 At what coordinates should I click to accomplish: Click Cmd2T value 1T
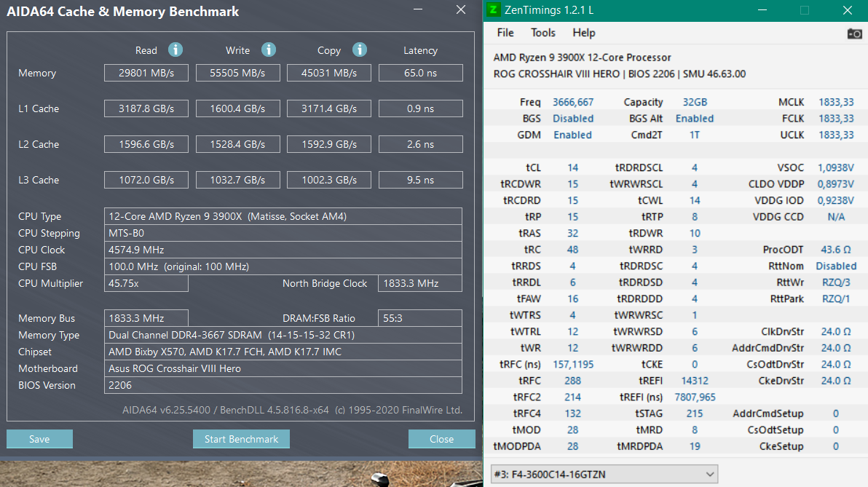(x=695, y=135)
